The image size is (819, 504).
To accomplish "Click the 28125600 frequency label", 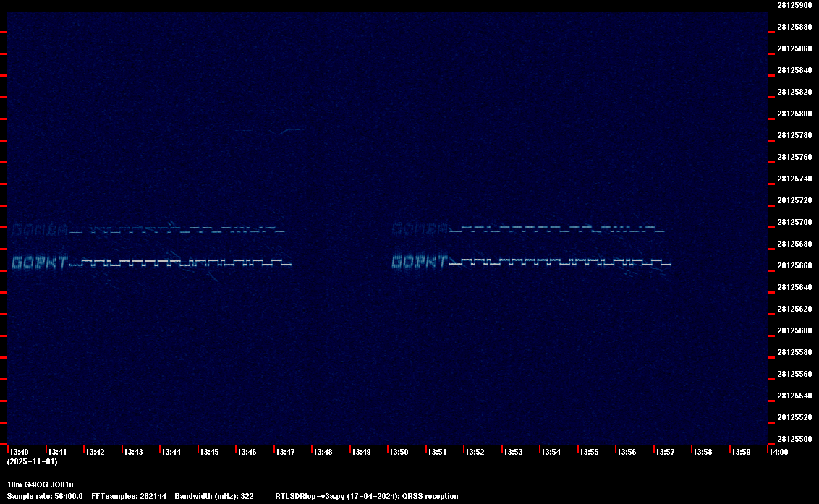I will coord(795,330).
